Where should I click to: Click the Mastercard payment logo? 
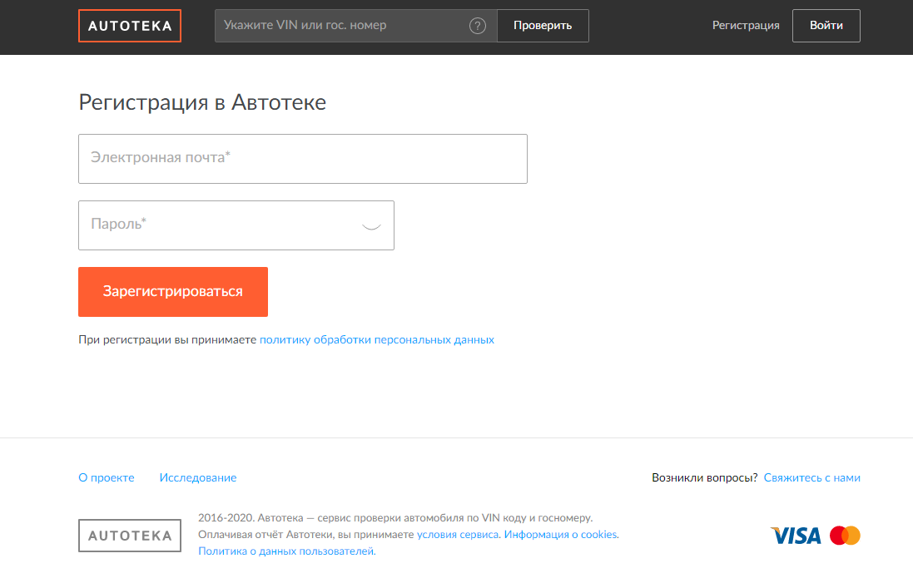pos(845,536)
